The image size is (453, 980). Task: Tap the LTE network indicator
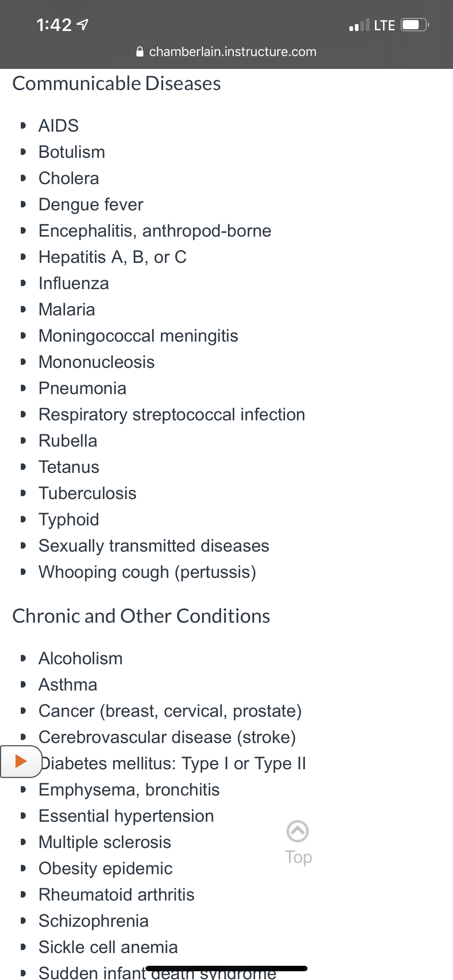(384, 26)
